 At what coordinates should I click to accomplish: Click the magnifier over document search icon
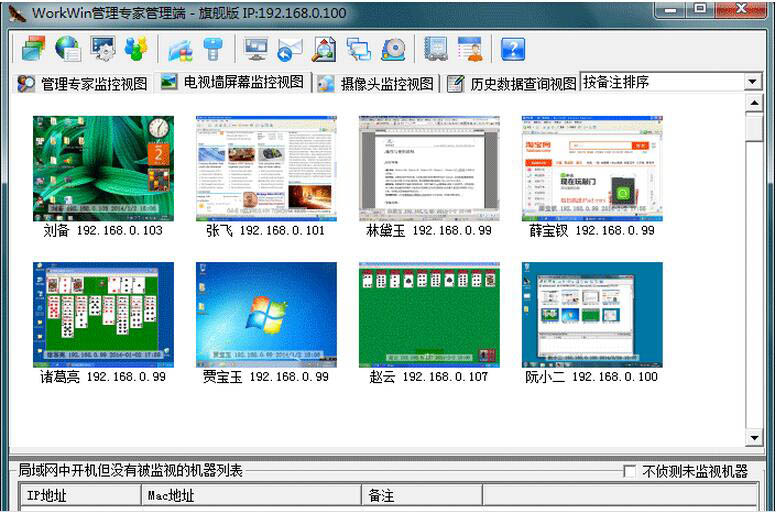(x=324, y=49)
